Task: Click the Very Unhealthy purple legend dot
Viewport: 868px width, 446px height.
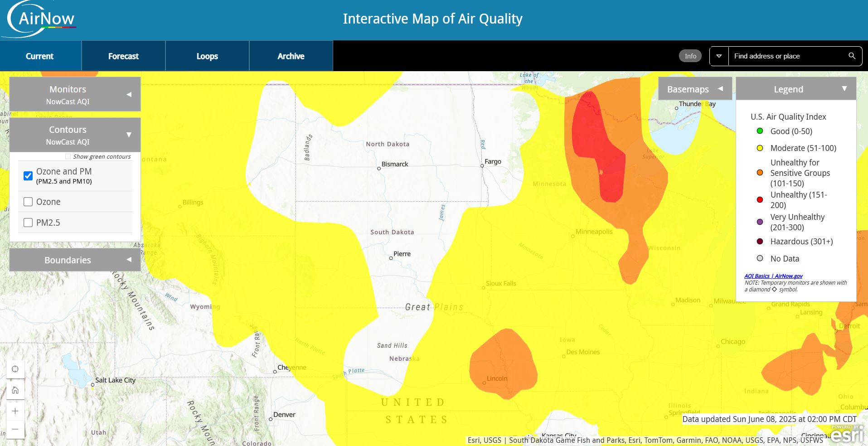Action: pyautogui.click(x=760, y=222)
